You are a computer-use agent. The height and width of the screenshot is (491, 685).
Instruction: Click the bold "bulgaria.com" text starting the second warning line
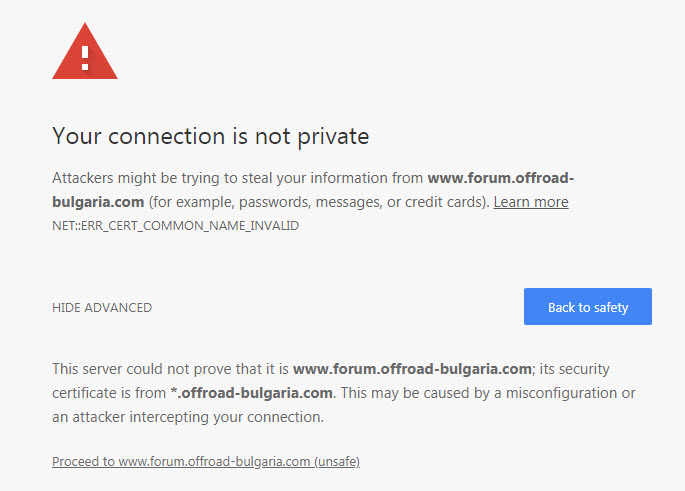coord(98,202)
